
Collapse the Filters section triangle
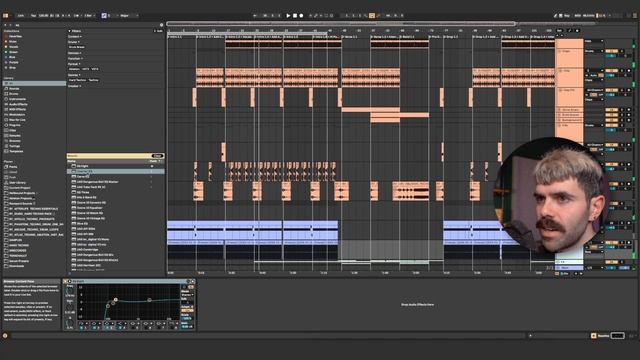tap(70, 31)
